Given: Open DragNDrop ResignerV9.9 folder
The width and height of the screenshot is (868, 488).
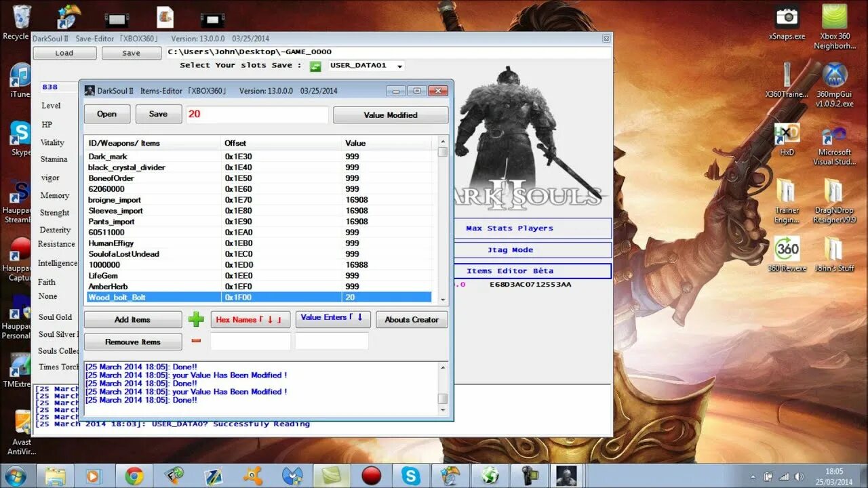Looking at the screenshot, I should point(835,201).
